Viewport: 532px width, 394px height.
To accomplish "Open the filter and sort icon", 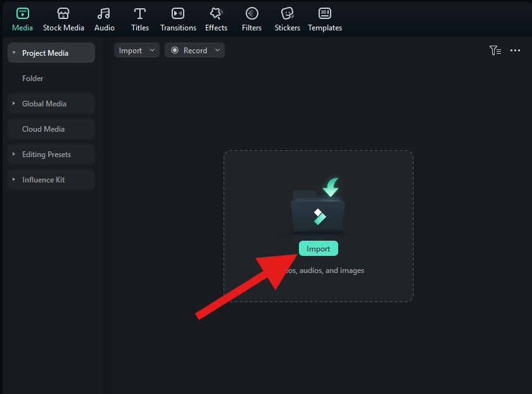I will point(495,50).
